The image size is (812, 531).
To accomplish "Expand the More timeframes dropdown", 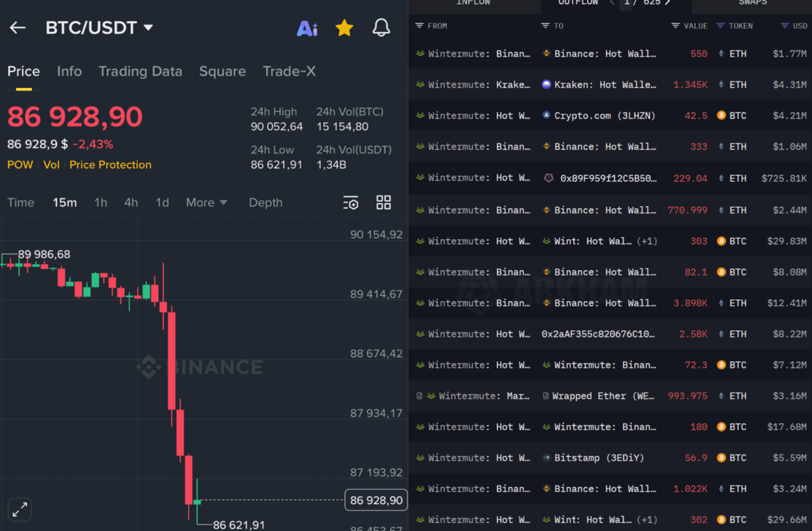I will pos(206,202).
